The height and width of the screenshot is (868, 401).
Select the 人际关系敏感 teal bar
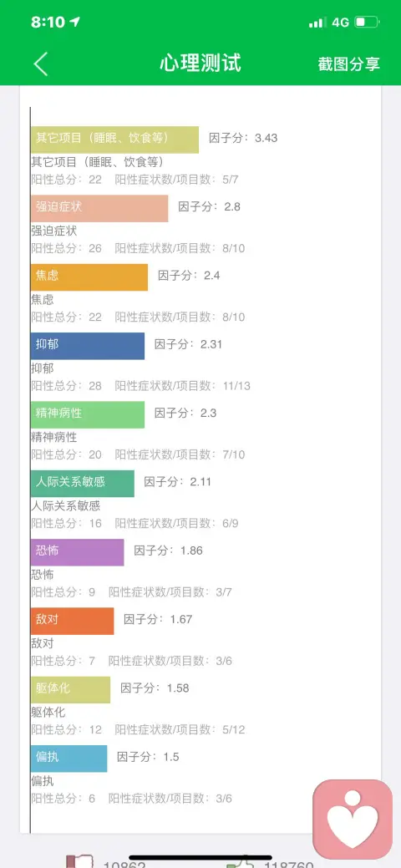[x=83, y=483]
